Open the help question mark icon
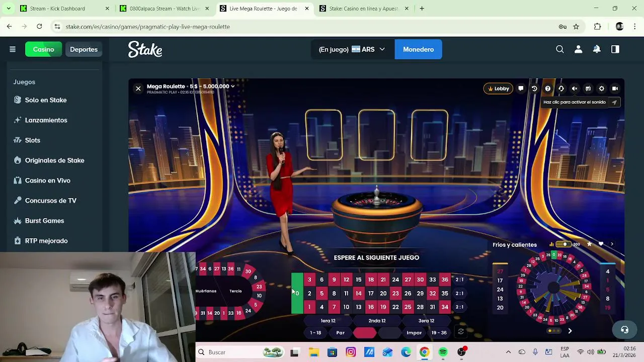The width and height of the screenshot is (644, 362). [548, 88]
